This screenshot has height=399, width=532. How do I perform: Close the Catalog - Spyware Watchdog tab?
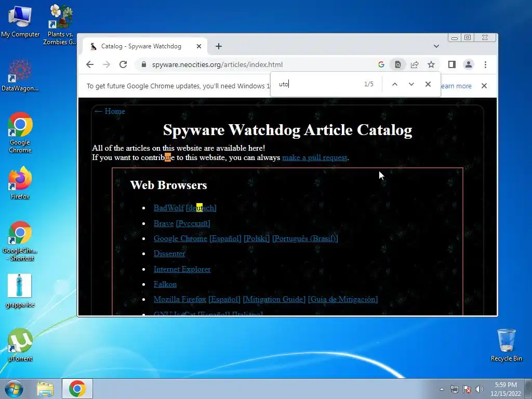click(x=199, y=46)
